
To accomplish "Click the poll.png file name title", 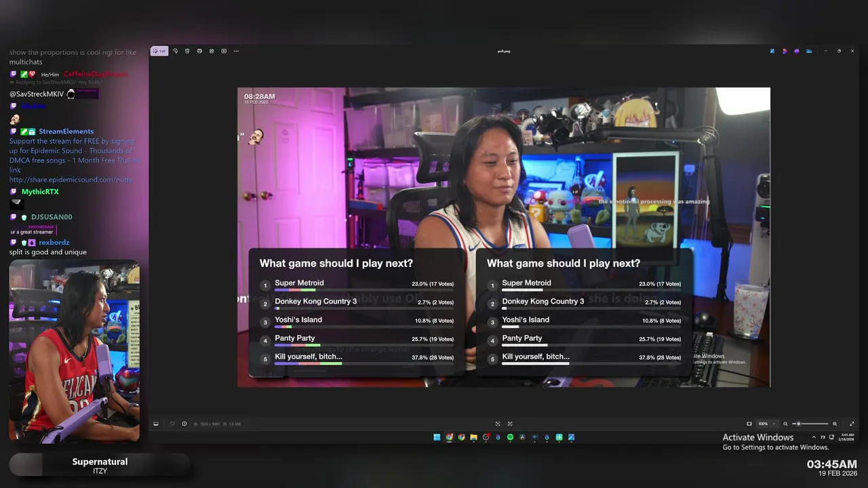I will tap(504, 51).
